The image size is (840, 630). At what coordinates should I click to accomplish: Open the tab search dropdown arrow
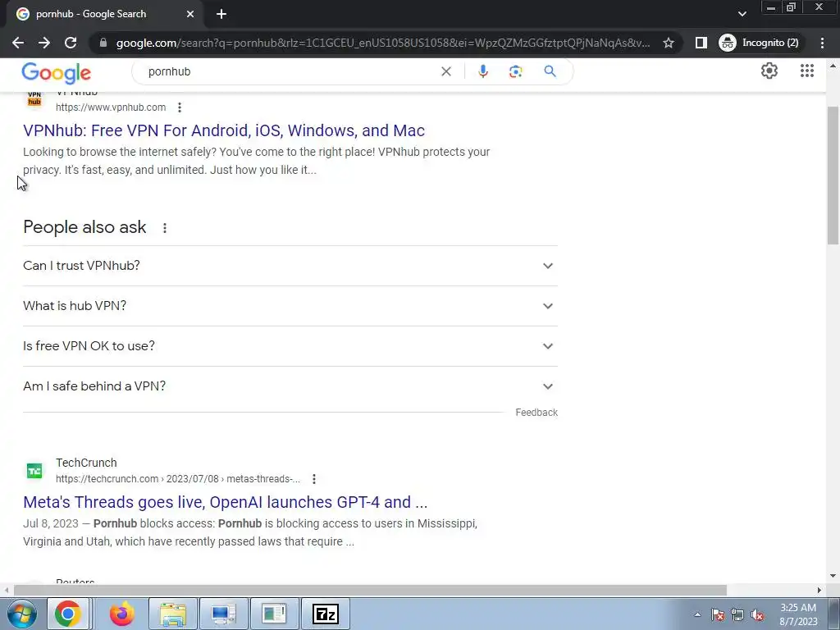click(x=742, y=14)
